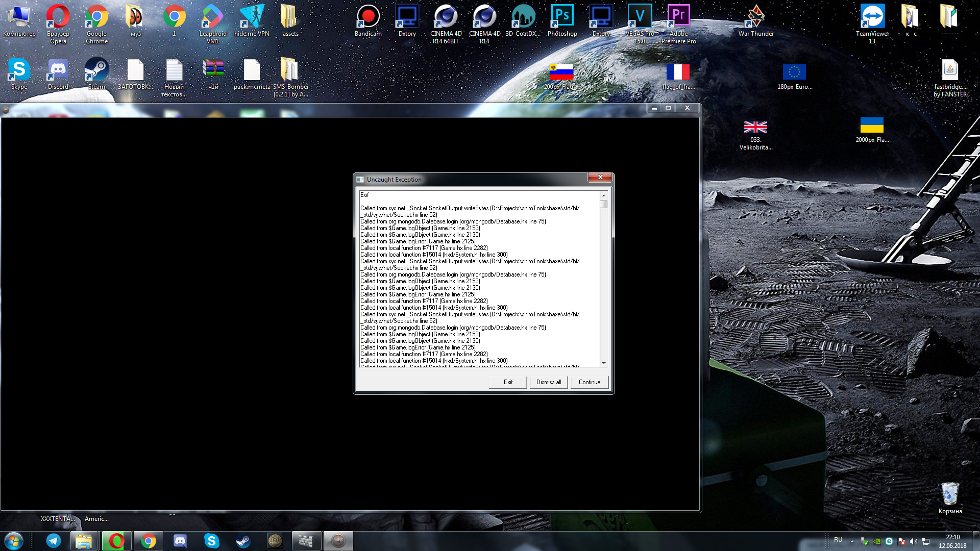980x551 pixels.
Task: Open the Discord desktop shortcut
Action: coord(58,74)
